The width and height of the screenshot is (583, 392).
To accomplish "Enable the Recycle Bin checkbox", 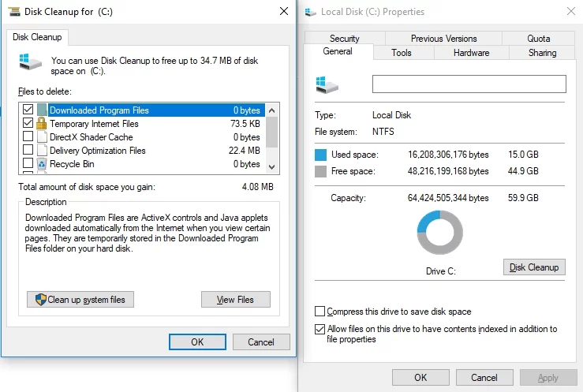I will click(x=28, y=164).
